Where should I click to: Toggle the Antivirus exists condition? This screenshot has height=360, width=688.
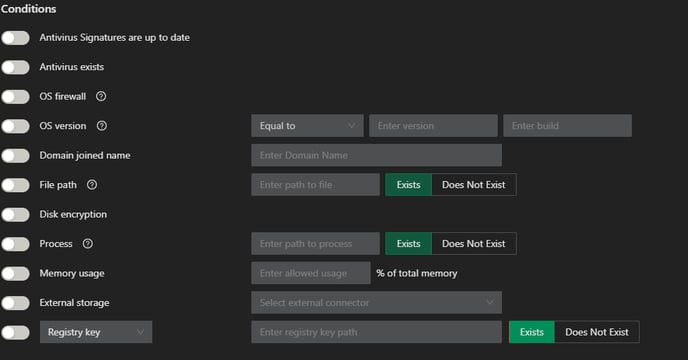[15, 67]
